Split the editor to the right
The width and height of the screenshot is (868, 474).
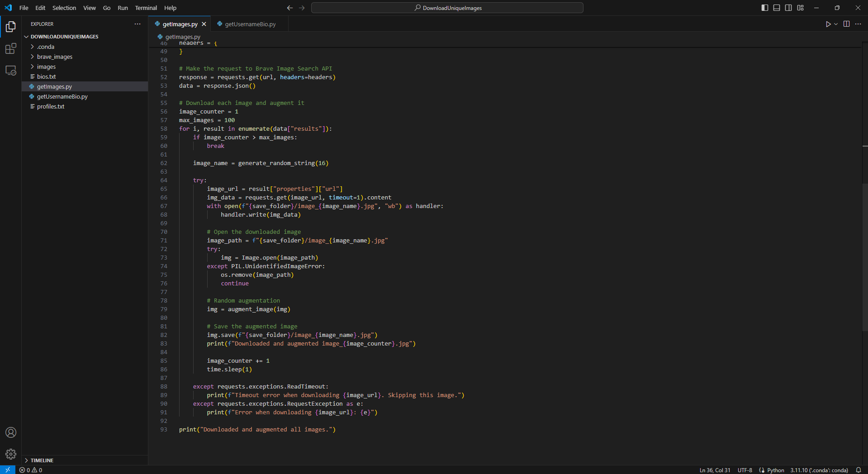[846, 24]
